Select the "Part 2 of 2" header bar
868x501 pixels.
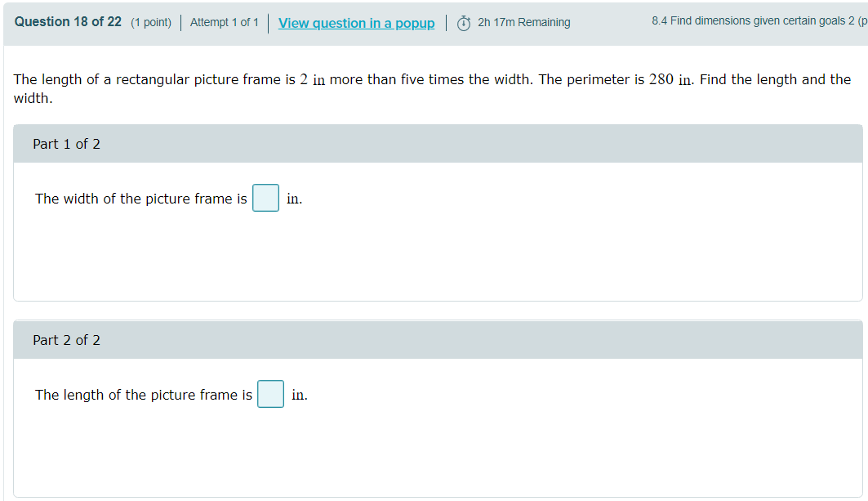tap(65, 339)
